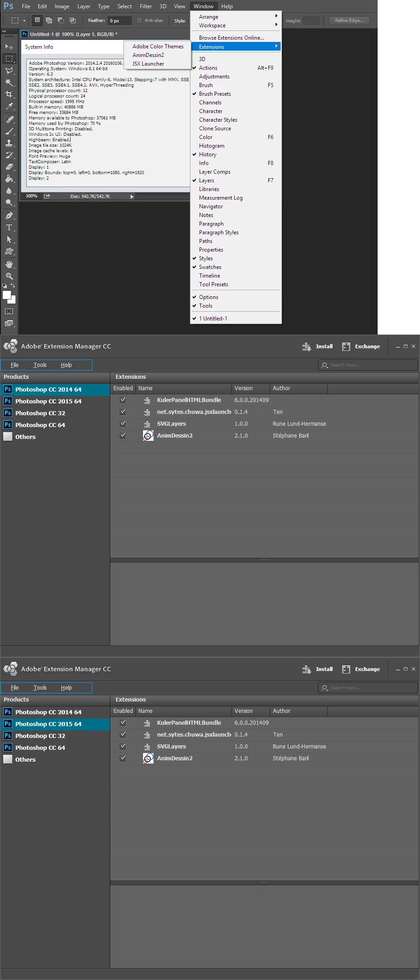
Task: Select the Horizontal Type tool
Action: coord(9,227)
